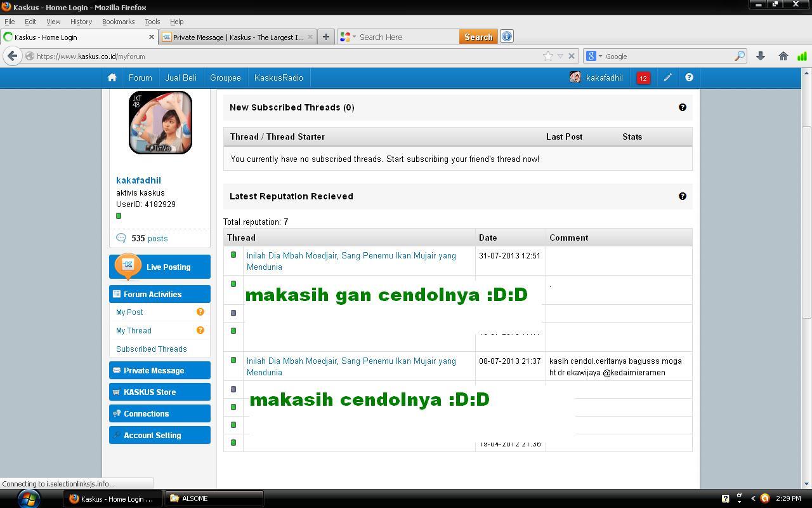Image resolution: width=812 pixels, height=508 pixels.
Task: Click kakafadhil avatar in navbar
Action: tap(575, 77)
